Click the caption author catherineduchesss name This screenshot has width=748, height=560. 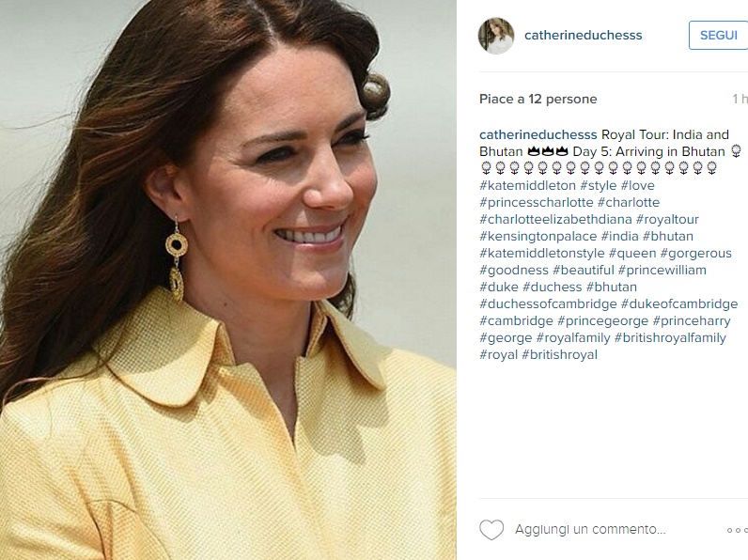538,134
